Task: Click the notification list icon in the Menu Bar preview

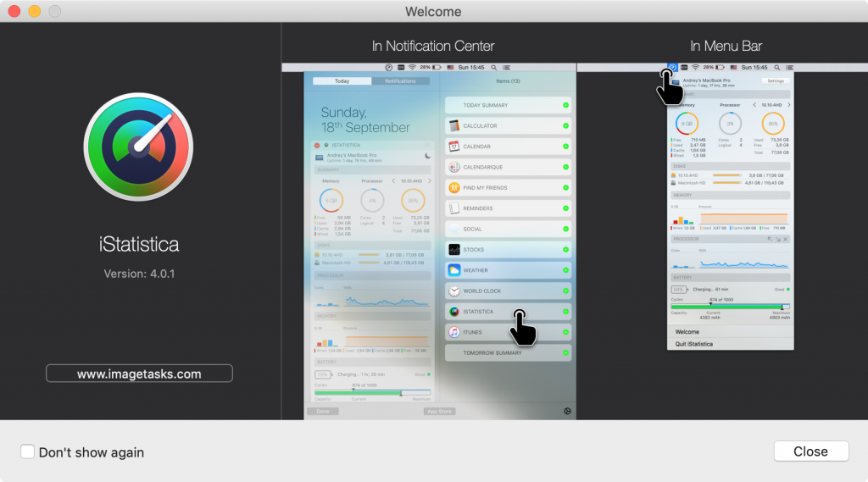Action: click(789, 68)
